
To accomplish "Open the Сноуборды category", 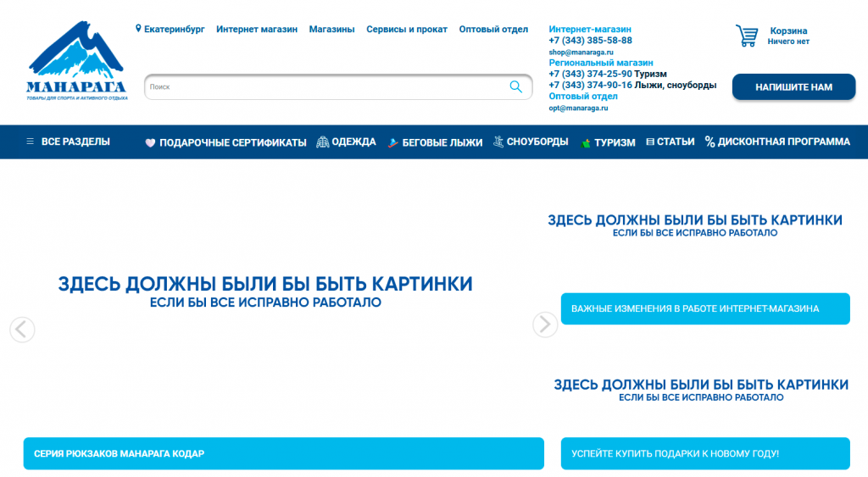I will 537,141.
